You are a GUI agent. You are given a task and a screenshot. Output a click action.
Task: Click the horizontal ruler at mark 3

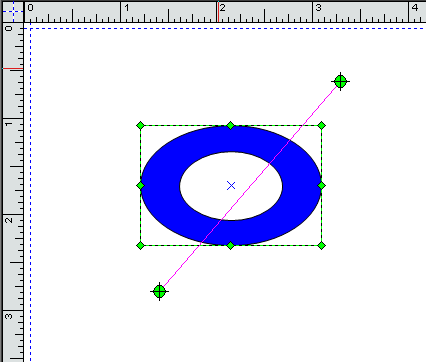(x=318, y=8)
